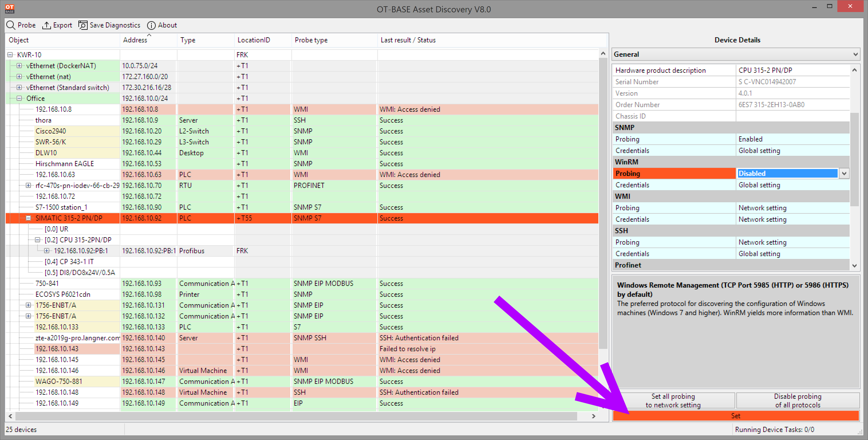Expand the vEthernet (nat) network
Viewport: 868px width, 440px height.
click(19, 76)
